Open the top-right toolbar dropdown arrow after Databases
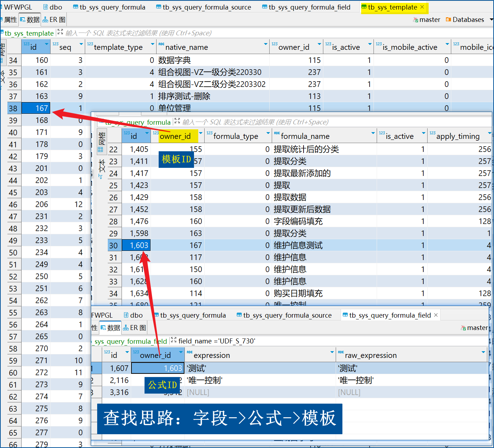The height and width of the screenshot is (448, 494). click(x=491, y=20)
